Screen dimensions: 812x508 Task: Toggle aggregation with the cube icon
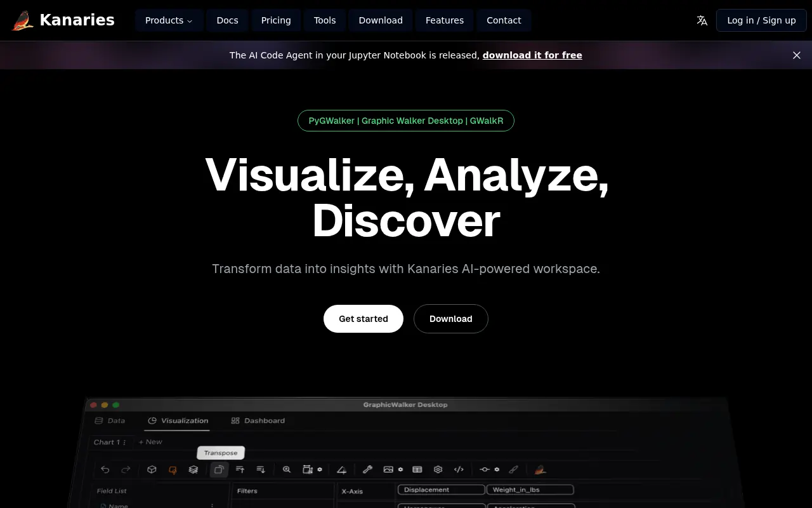(x=152, y=469)
